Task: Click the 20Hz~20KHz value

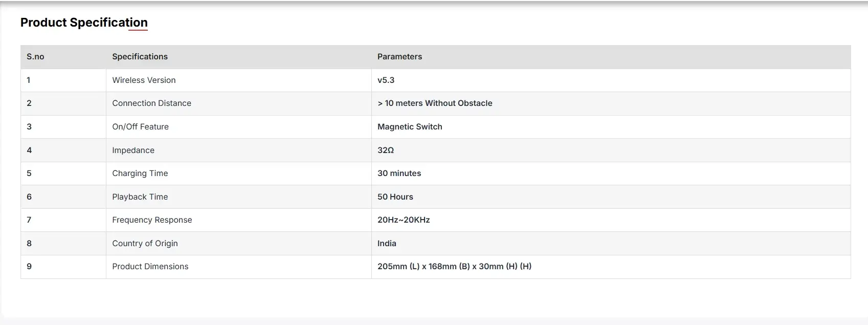Action: coord(404,220)
